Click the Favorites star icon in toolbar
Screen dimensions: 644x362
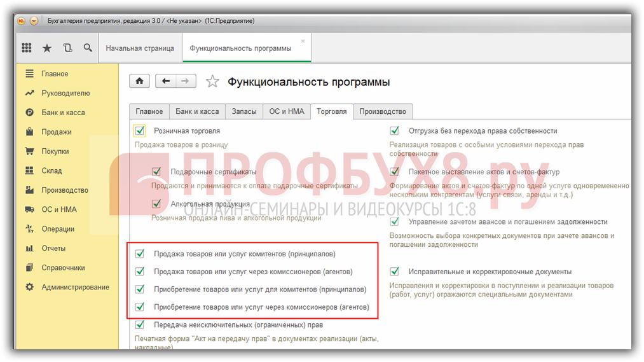pos(47,48)
